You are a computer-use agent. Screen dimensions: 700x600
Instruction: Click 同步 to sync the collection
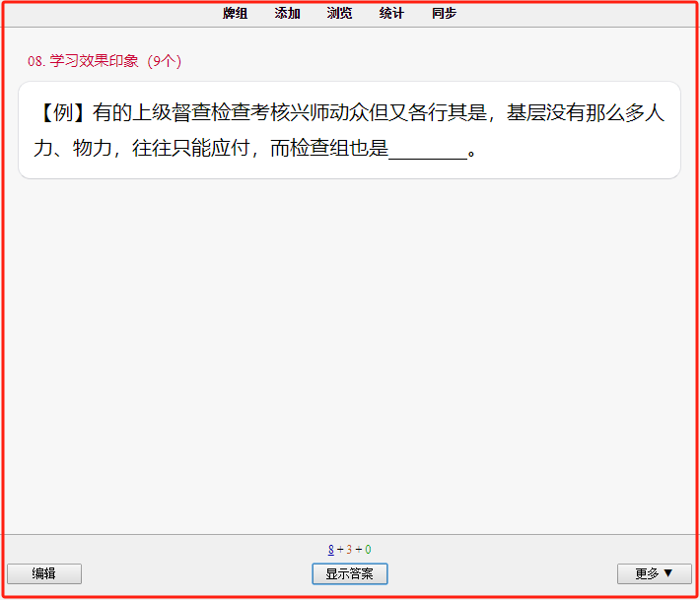point(444,14)
